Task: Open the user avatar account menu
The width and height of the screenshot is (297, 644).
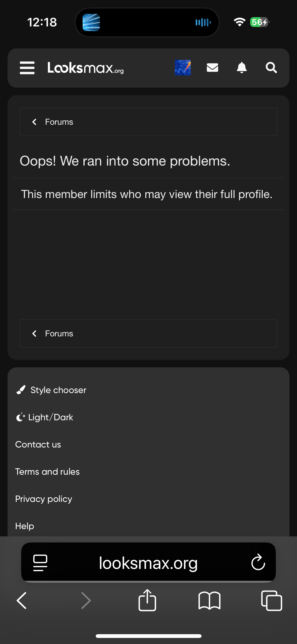Action: [x=183, y=68]
